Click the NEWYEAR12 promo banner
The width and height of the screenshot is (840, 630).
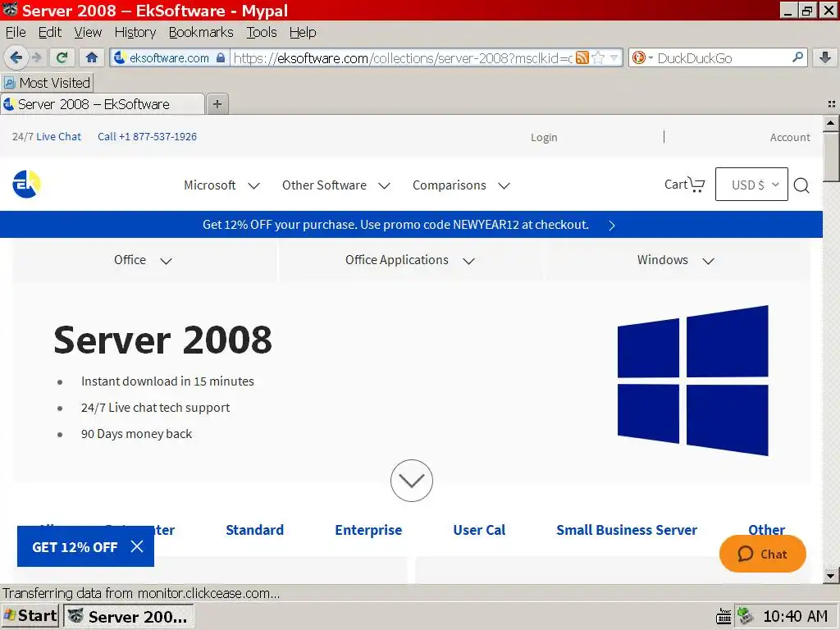coord(395,225)
